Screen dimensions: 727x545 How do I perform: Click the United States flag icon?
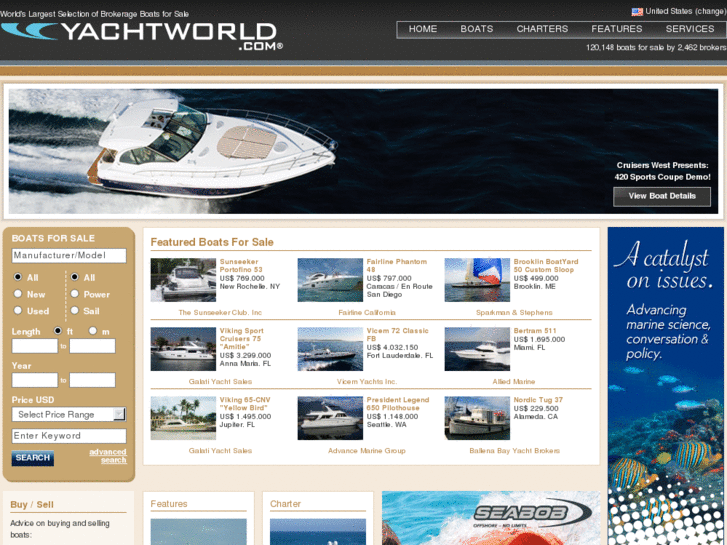click(x=637, y=12)
